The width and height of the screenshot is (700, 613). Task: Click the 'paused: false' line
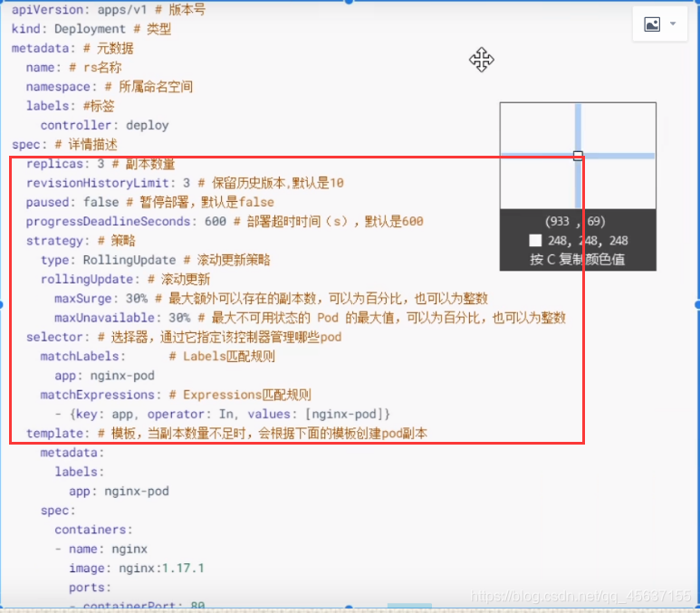click(150, 202)
